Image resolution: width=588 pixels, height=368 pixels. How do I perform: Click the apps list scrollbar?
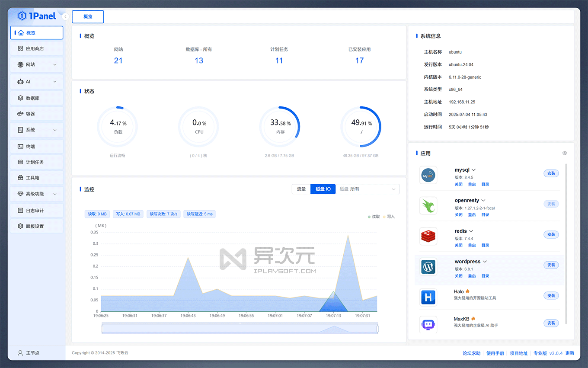(566, 244)
